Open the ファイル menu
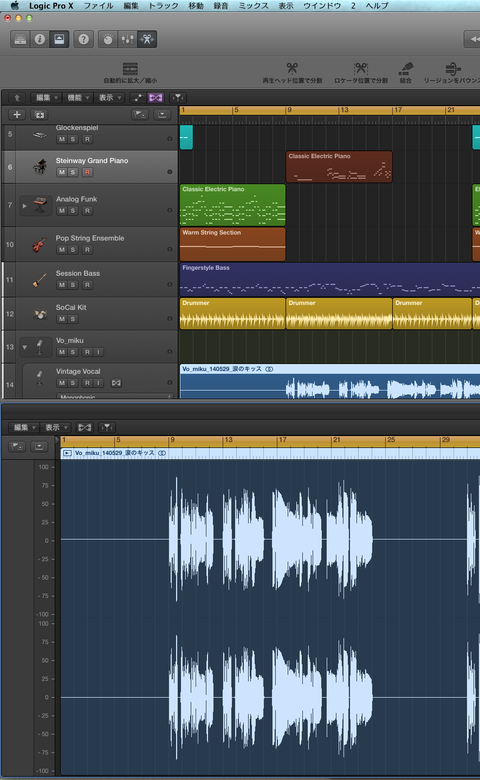This screenshot has height=780, width=480. click(x=98, y=5)
